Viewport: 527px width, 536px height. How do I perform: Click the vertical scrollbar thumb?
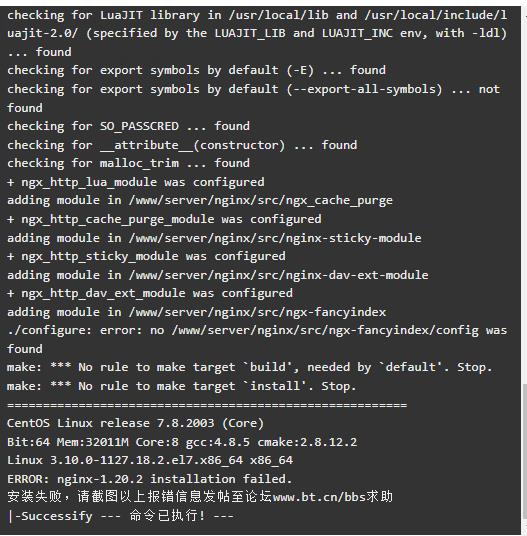point(524,451)
